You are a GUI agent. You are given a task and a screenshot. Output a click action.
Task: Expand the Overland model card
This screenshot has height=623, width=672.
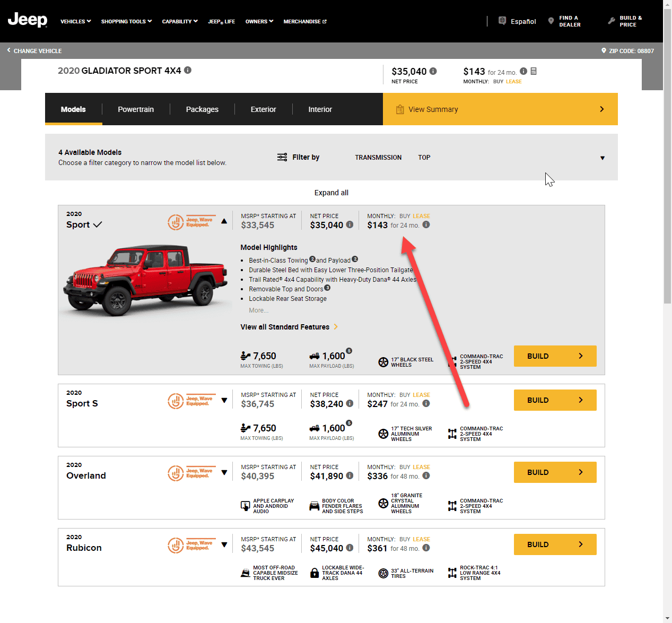point(224,472)
